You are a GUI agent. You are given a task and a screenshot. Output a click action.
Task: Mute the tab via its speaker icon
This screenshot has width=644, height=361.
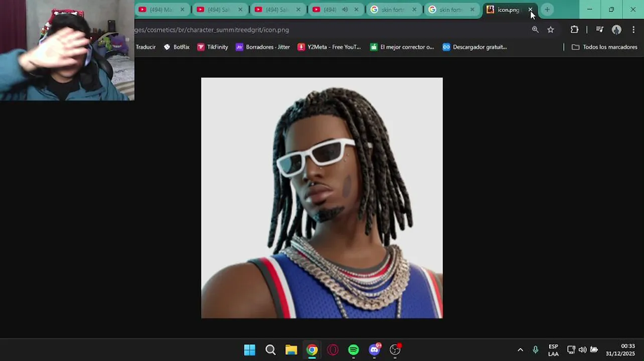(x=345, y=10)
